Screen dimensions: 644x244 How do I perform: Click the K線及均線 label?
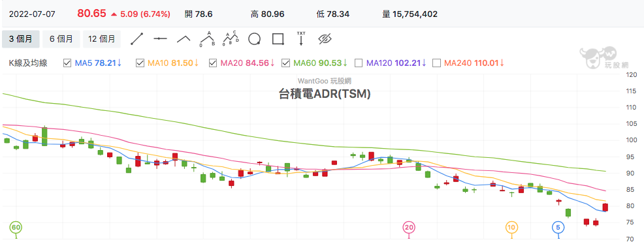28,63
